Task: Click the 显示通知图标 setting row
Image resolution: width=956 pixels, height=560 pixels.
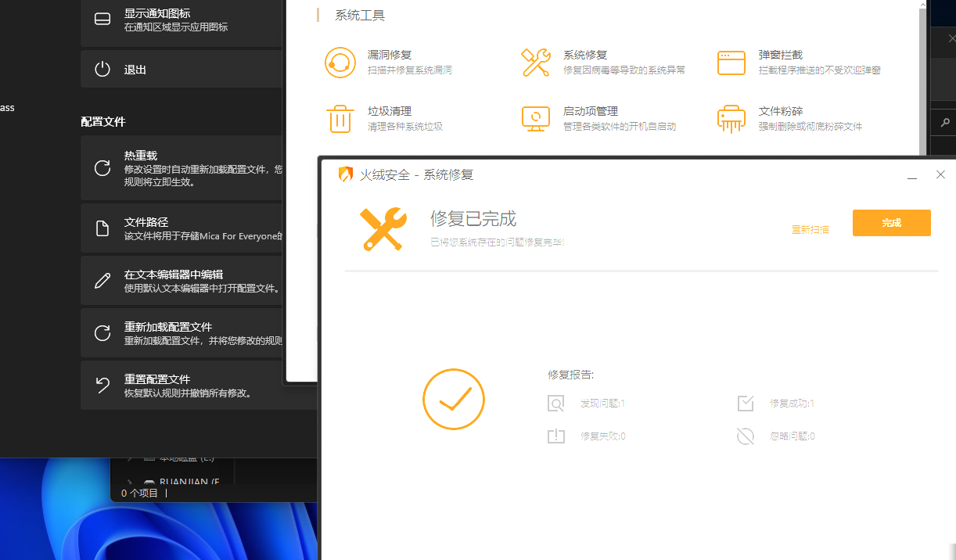Action: tap(181, 22)
